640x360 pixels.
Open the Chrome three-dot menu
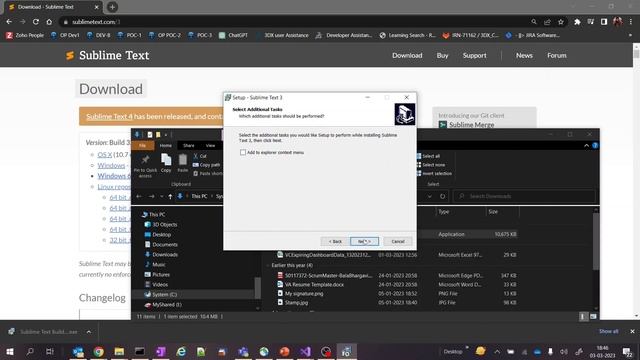click(x=631, y=22)
